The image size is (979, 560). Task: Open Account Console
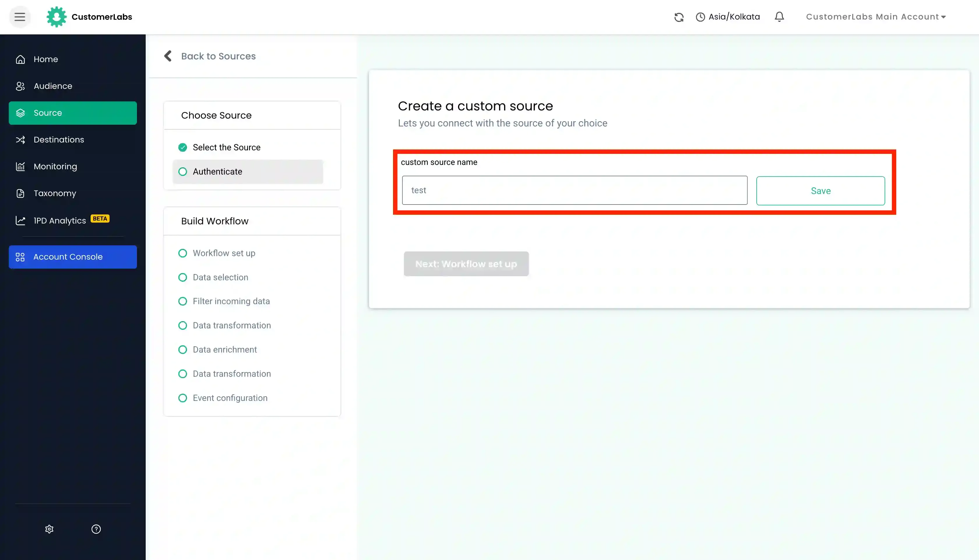click(73, 257)
